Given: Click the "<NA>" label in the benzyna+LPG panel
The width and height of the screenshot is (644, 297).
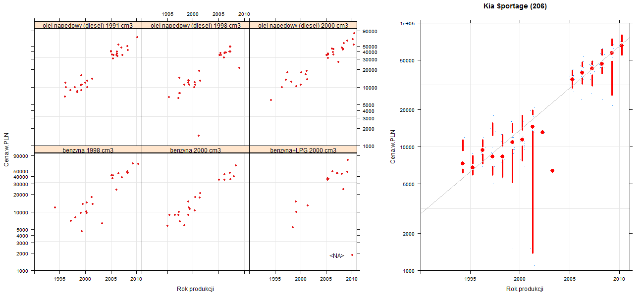Looking at the screenshot, I should [x=337, y=255].
